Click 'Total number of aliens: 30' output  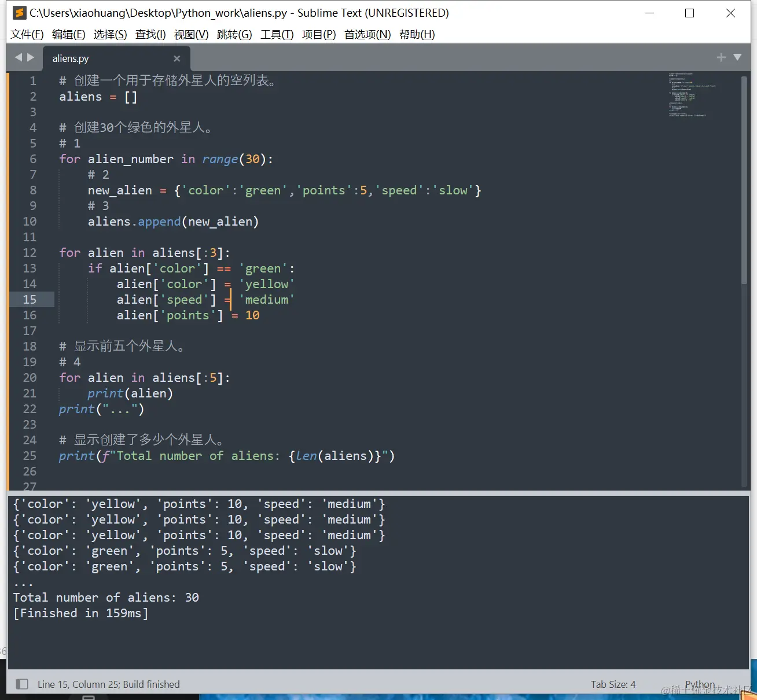click(106, 598)
